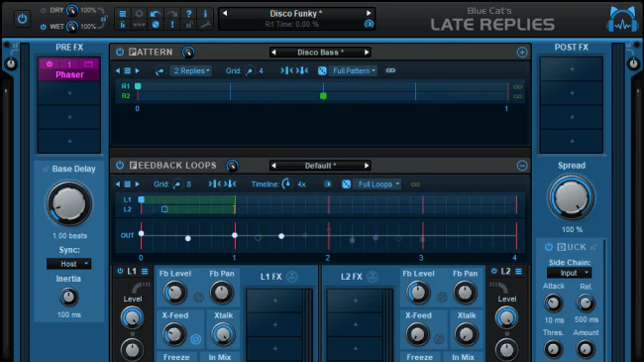Open the Pattern toolbar list menu icon
The image size is (644, 362).
[x=128, y=70]
